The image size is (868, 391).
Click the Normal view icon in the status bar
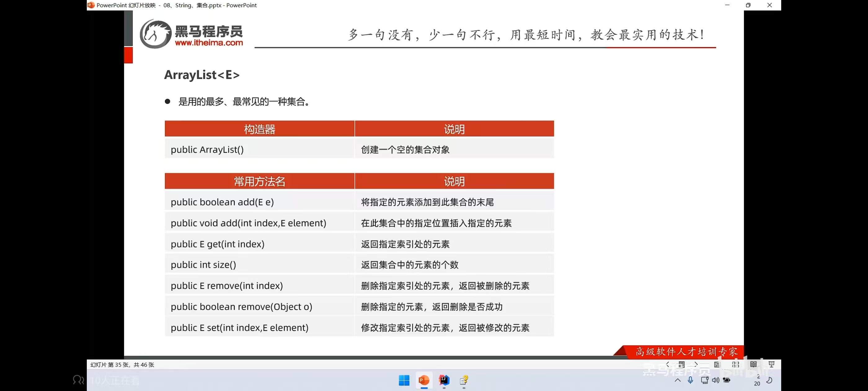717,365
